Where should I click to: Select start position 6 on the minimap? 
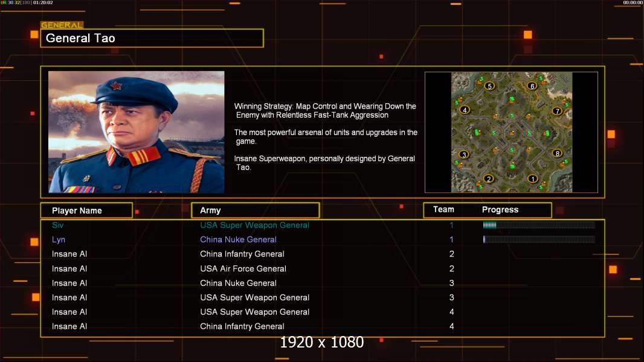[x=532, y=86]
